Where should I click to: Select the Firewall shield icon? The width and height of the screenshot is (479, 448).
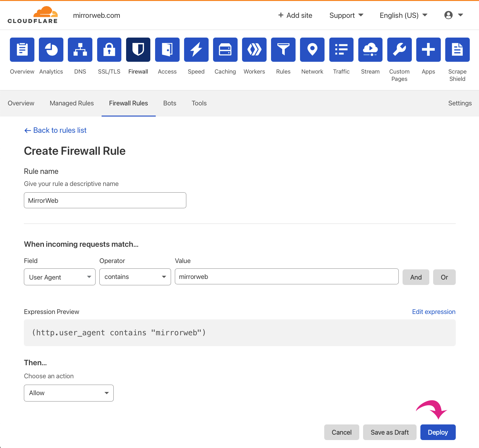138,50
